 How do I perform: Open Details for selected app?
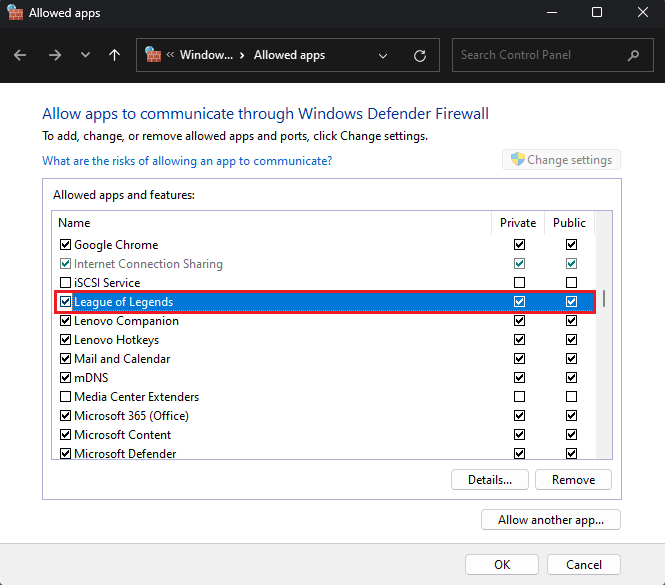(x=490, y=480)
